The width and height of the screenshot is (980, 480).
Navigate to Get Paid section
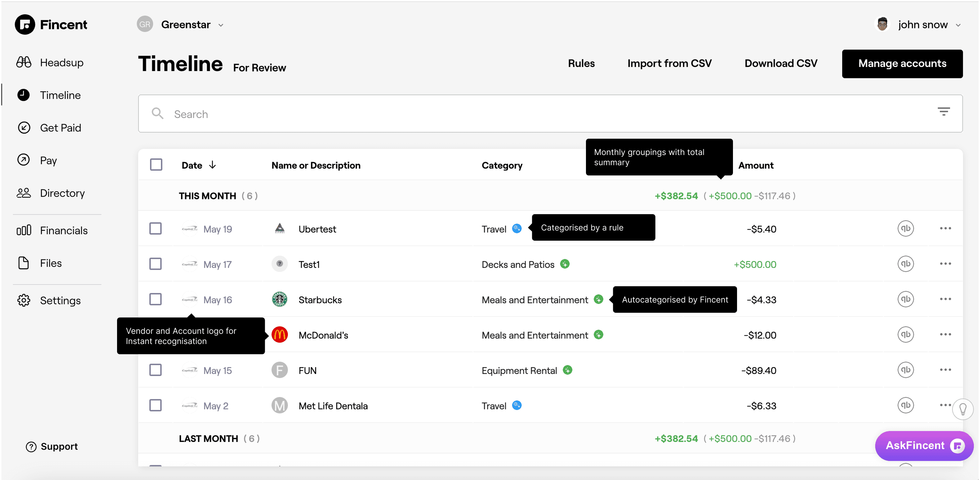pyautogui.click(x=49, y=128)
